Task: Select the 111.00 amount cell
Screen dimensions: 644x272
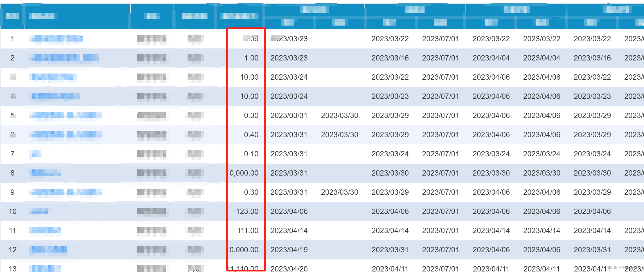Action: pyautogui.click(x=248, y=230)
